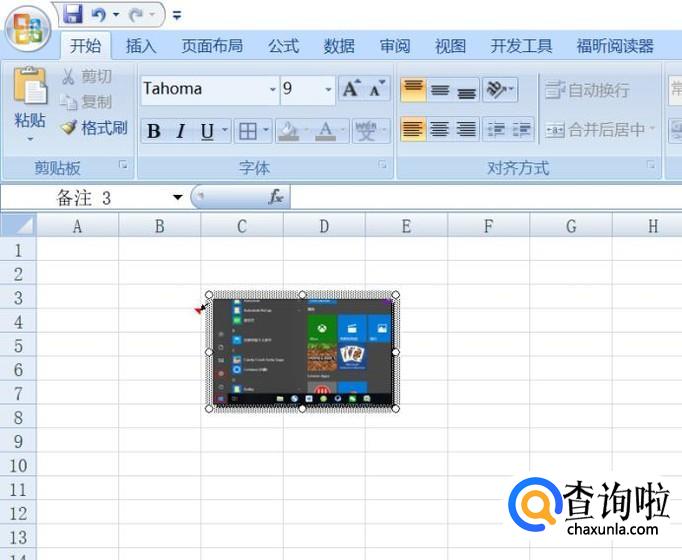Apply cell borders button
Viewport: 682px width, 560px height.
click(247, 131)
